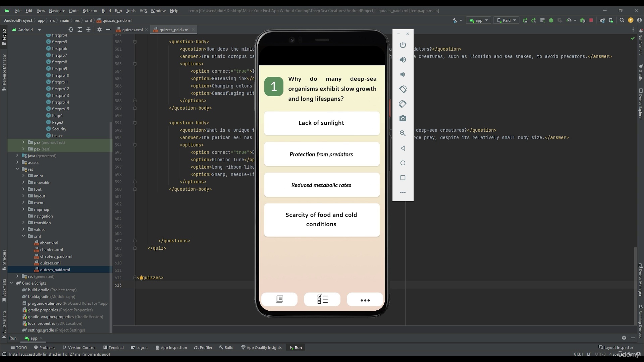Switch to quizzes.xml editor tab
The image size is (644, 362).
pos(132,29)
